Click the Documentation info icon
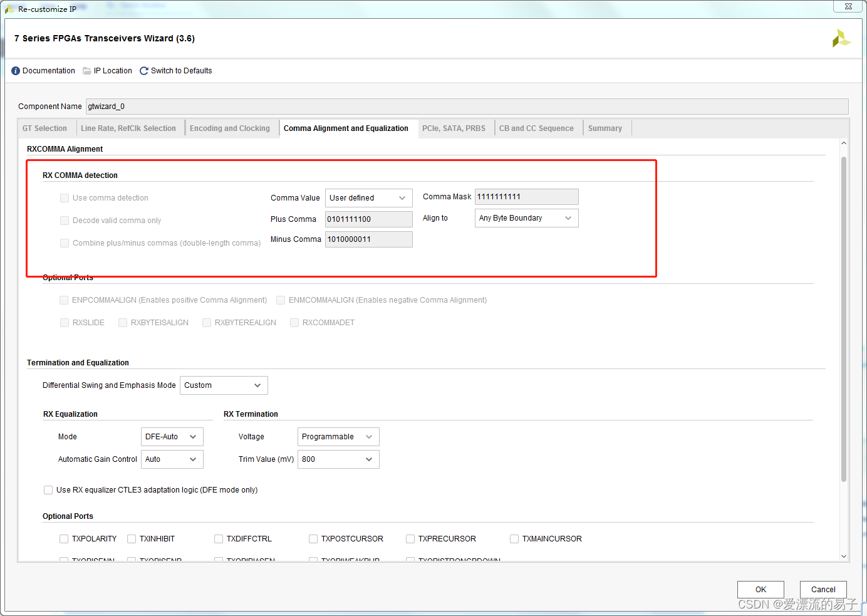 tap(16, 71)
